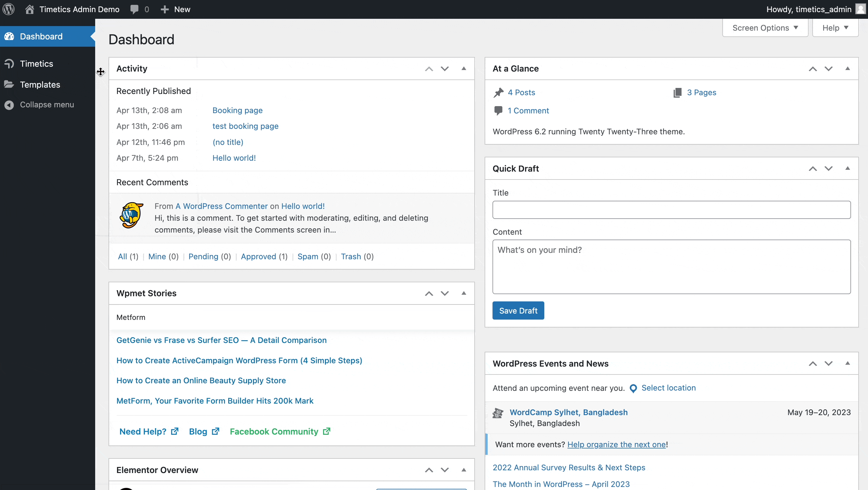This screenshot has height=490, width=868.
Task: Toggle the At a Glance panel collapse
Action: [847, 68]
